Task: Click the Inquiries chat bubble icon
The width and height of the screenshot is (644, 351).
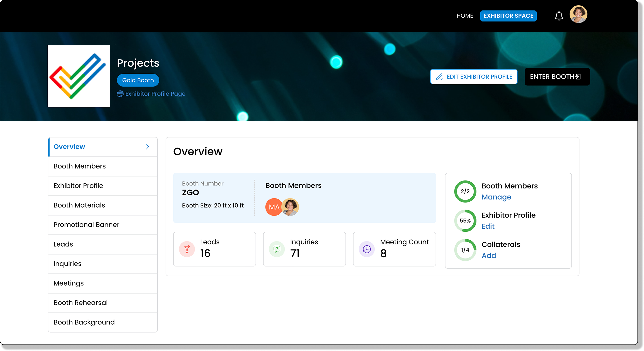Action: click(277, 249)
